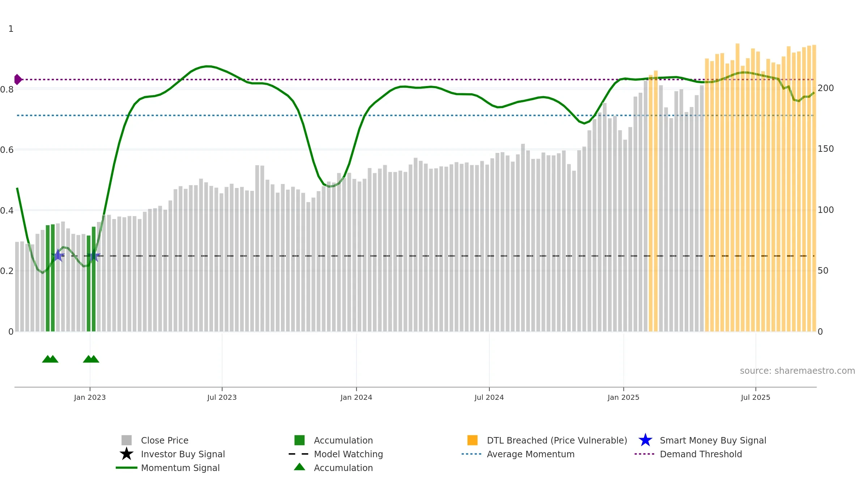Click the black Investor Buy Signal legend star
The height and width of the screenshot is (488, 868).
(126, 454)
